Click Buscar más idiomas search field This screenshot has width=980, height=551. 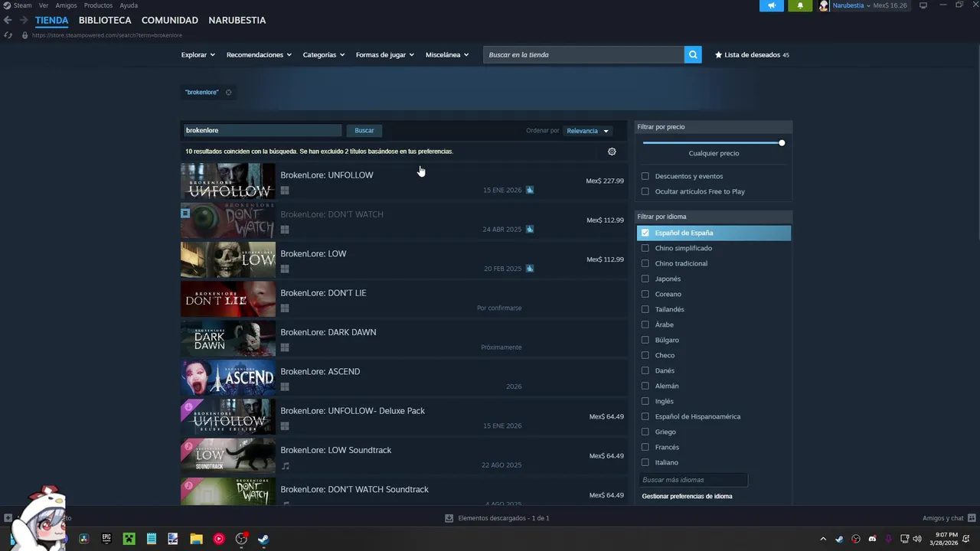pyautogui.click(x=693, y=480)
